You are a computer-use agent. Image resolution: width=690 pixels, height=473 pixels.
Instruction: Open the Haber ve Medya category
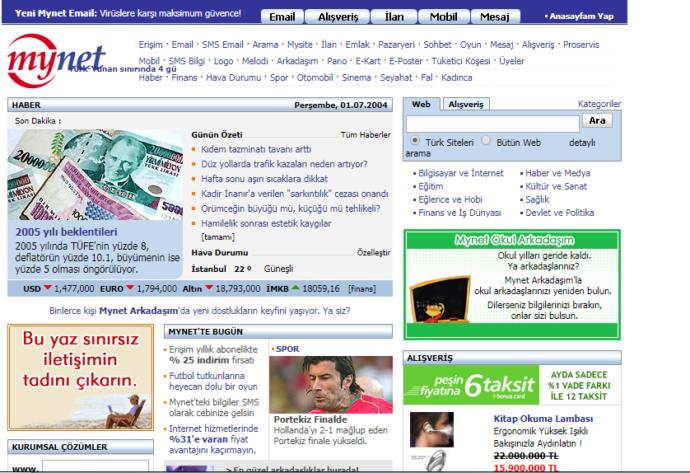(558, 173)
